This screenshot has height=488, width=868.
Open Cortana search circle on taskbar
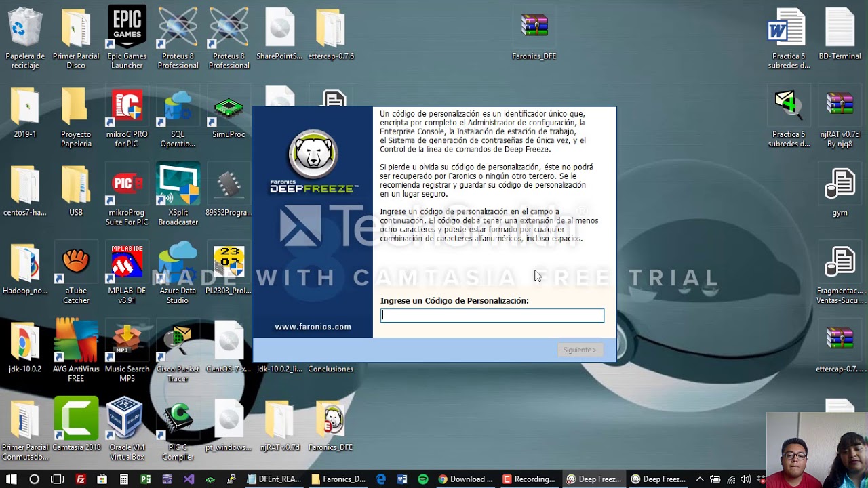tap(34, 479)
